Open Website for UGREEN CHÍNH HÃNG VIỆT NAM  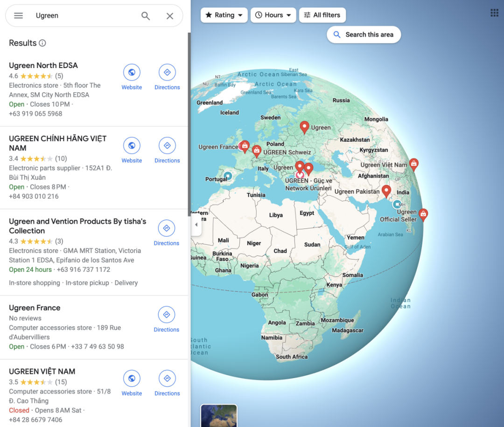pyautogui.click(x=132, y=150)
